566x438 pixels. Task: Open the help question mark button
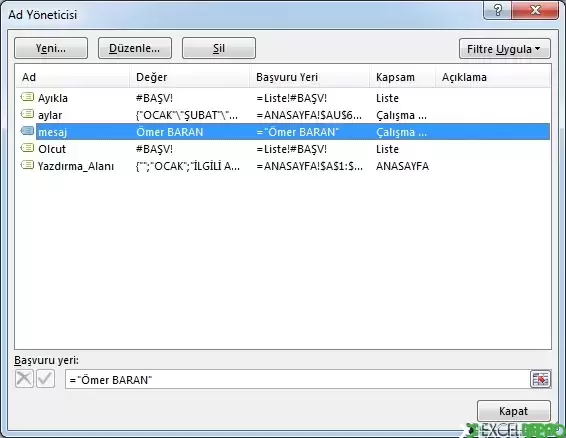497,10
